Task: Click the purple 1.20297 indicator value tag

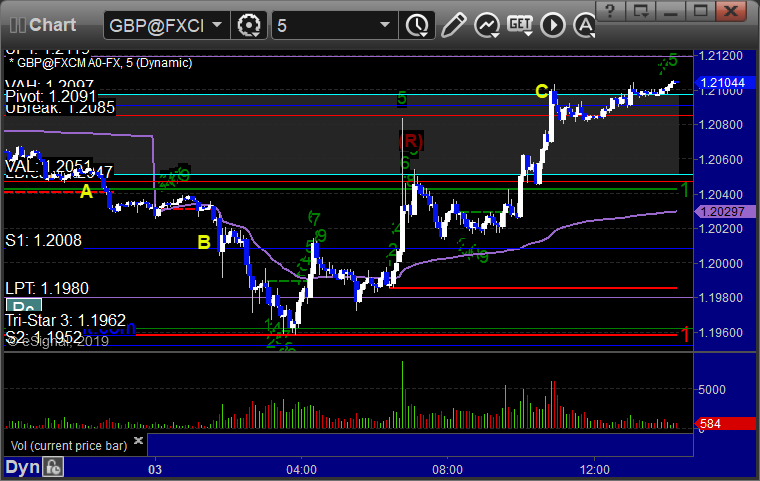Action: [725, 211]
